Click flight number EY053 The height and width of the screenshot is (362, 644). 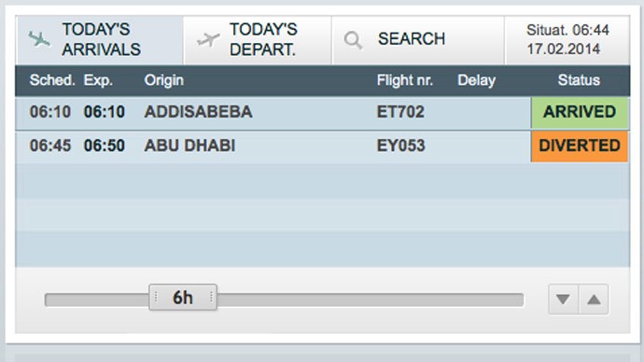[400, 146]
